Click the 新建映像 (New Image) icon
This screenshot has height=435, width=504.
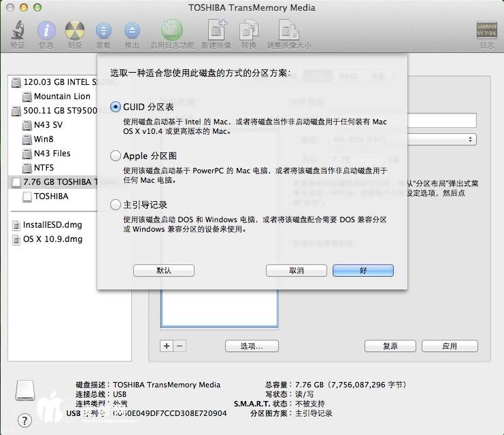[216, 31]
